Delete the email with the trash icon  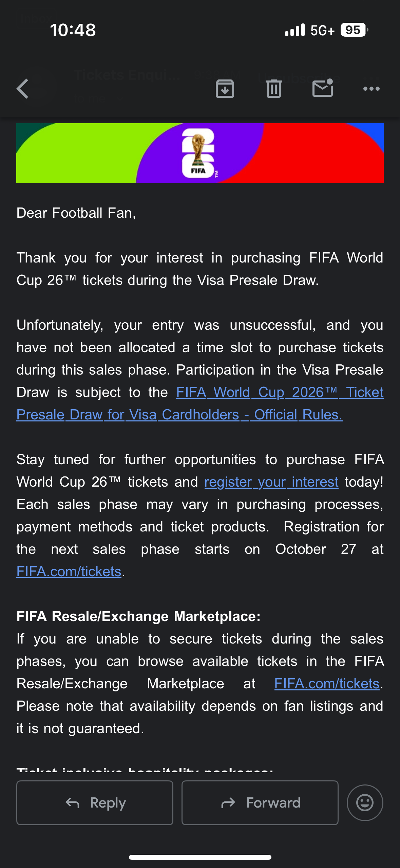tap(273, 89)
